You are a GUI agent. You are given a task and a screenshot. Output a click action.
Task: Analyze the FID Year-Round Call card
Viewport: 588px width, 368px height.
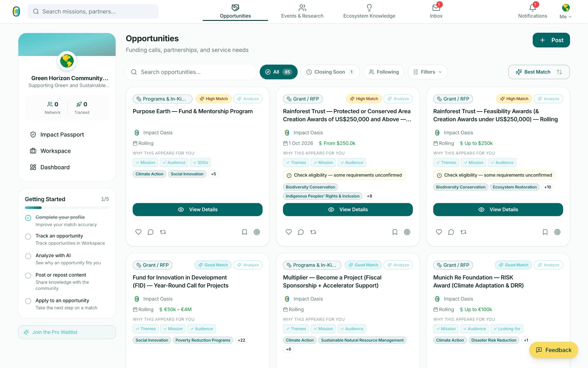[x=248, y=265]
